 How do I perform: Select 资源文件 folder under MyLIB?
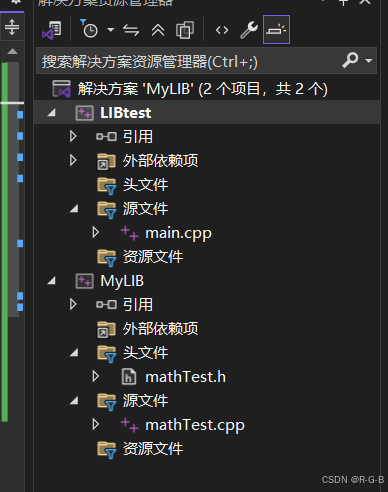click(x=153, y=449)
